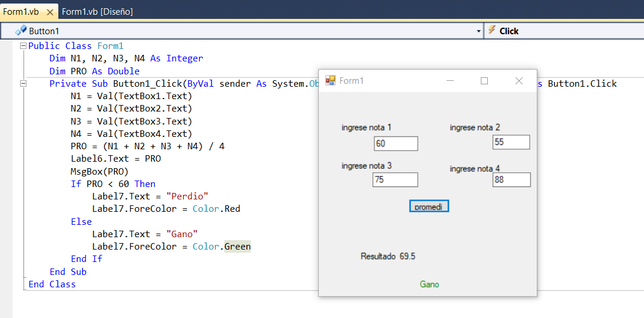Click the 'N4 = Val(TextBox4.Text)' line
This screenshot has width=644, height=318.
point(131,134)
